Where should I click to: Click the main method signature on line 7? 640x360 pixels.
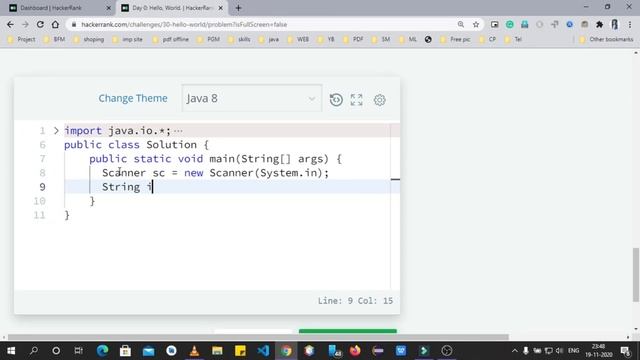click(x=216, y=159)
